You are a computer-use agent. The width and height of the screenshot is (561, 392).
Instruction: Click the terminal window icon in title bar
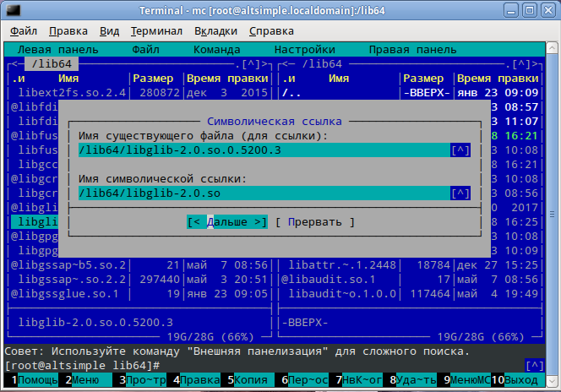11,10
